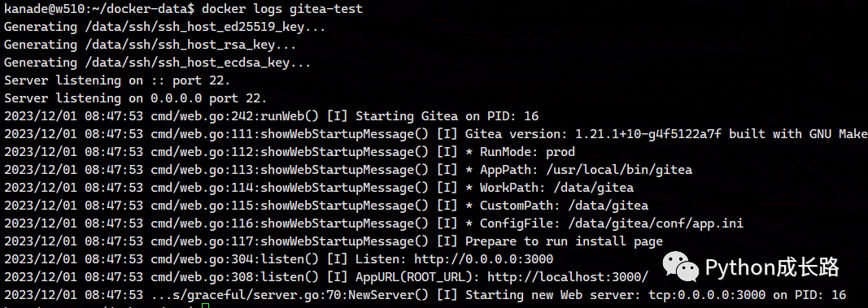Click the ssh_host_ecdsa_key generating line
This screenshot has height=308, width=868.
(x=158, y=63)
